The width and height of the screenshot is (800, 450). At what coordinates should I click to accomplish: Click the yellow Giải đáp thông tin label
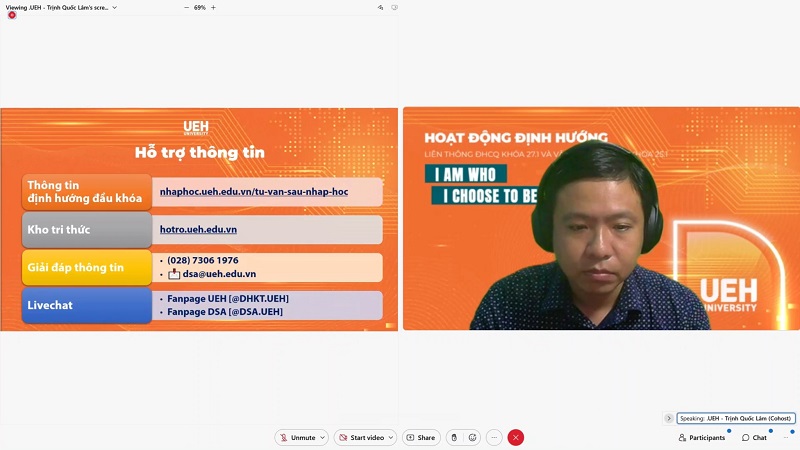tap(87, 267)
